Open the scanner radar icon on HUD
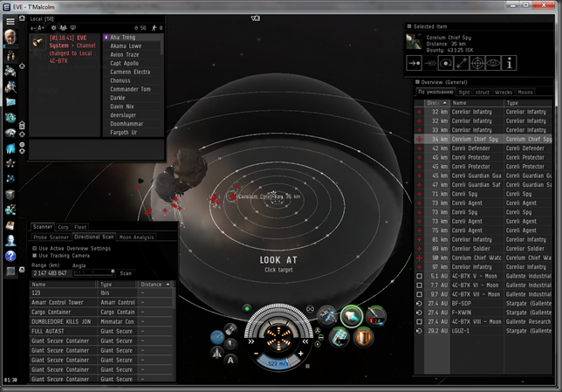Screen dimensions: 562x392 click(230, 344)
